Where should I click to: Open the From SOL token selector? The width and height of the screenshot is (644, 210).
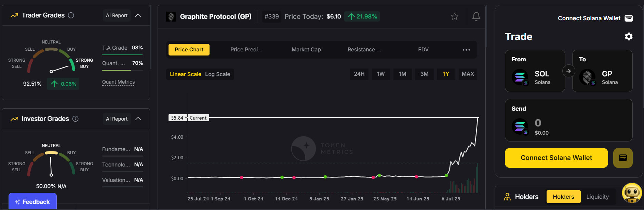(535, 71)
